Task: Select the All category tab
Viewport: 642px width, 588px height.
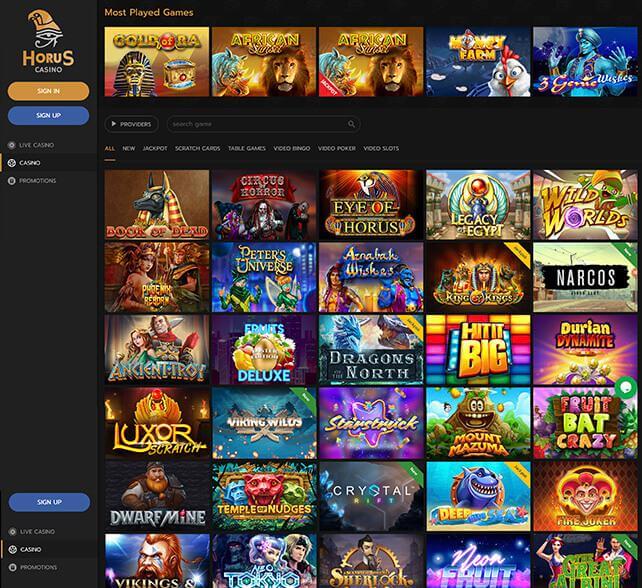Action: pos(110,148)
